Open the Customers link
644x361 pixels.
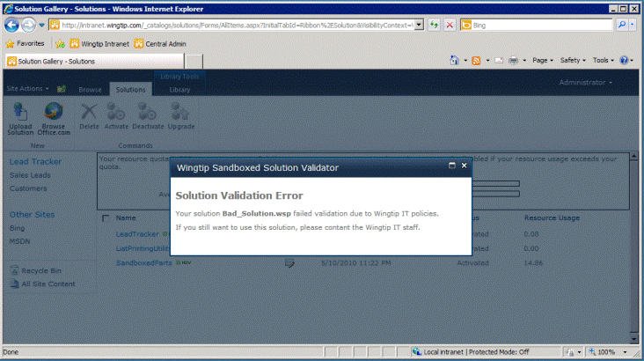pos(28,188)
